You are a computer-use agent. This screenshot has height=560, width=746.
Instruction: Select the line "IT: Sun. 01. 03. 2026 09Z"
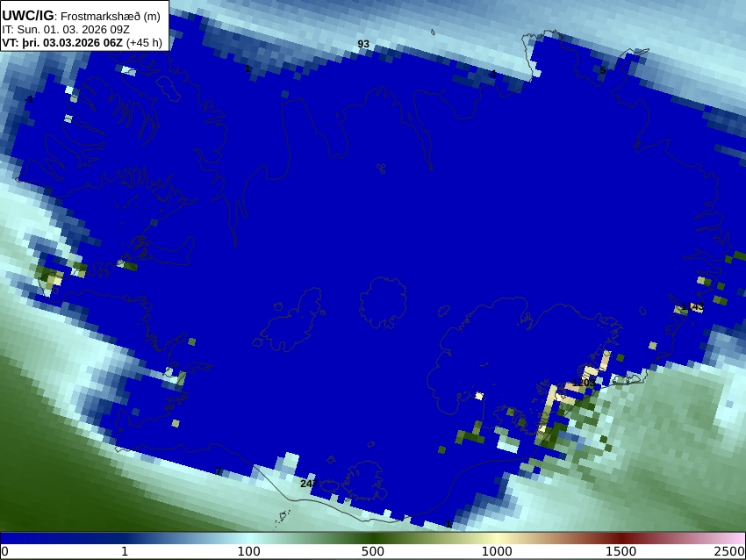click(66, 30)
